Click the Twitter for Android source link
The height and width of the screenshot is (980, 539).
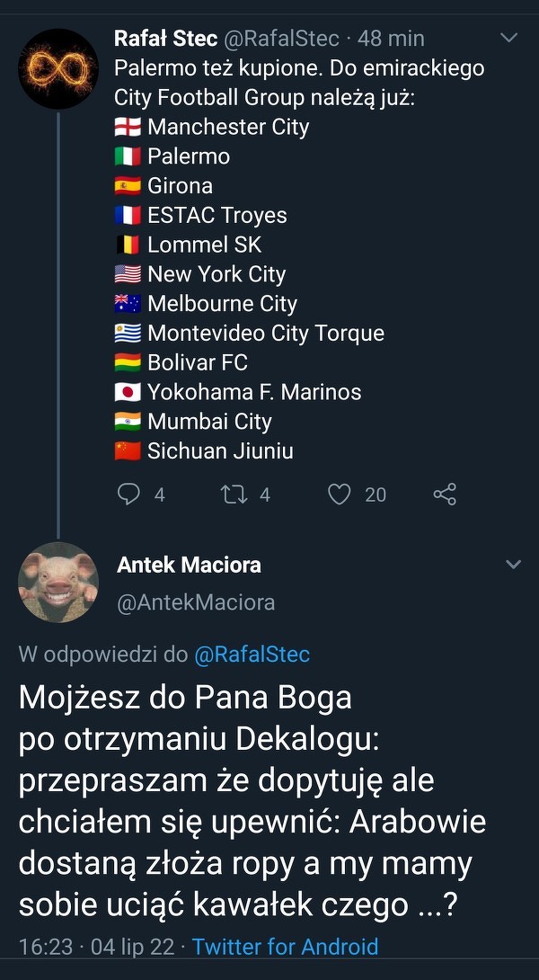pyautogui.click(x=285, y=947)
